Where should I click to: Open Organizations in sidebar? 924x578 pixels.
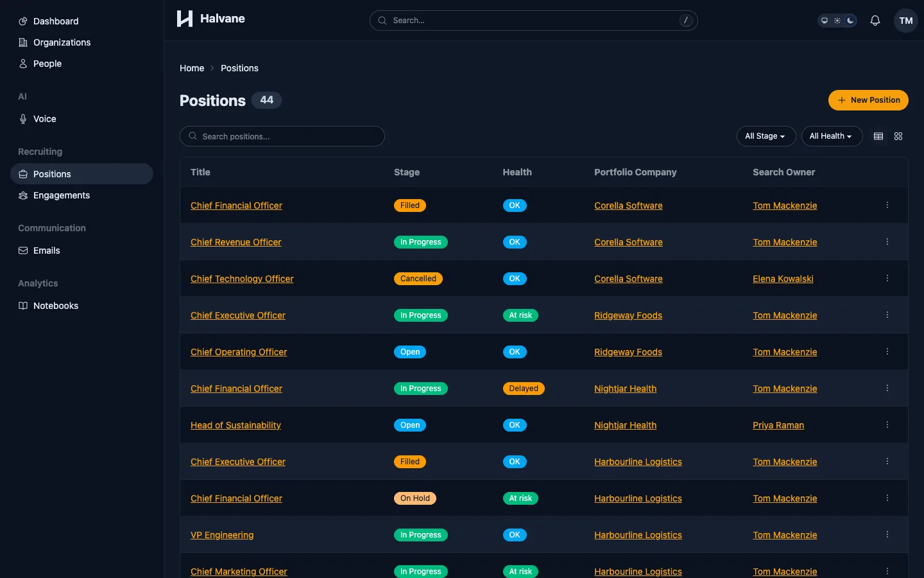81,42
